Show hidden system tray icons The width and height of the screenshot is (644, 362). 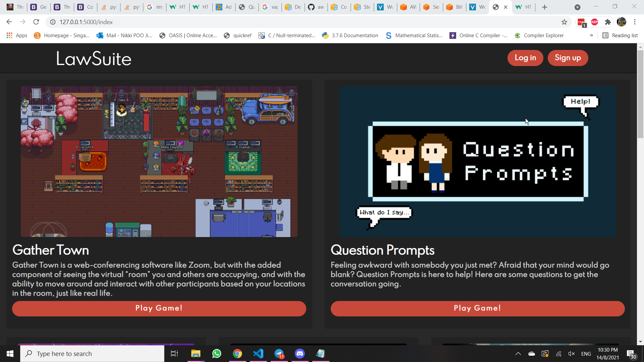click(518, 354)
